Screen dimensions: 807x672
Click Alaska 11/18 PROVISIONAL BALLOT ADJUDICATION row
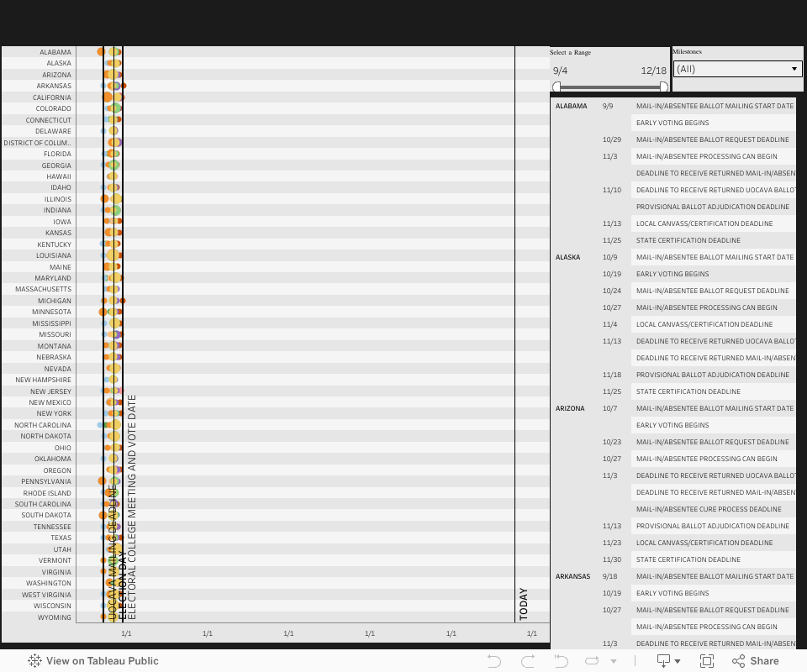point(714,375)
